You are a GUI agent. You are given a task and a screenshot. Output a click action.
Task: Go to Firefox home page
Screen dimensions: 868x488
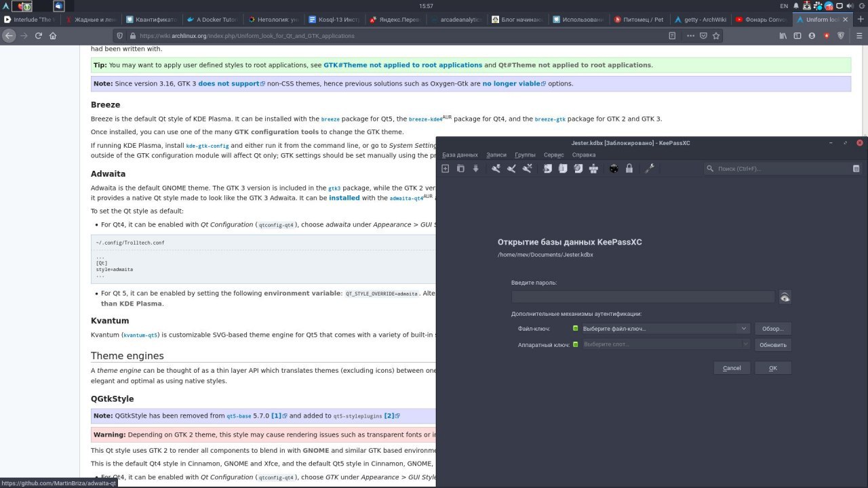click(x=53, y=36)
